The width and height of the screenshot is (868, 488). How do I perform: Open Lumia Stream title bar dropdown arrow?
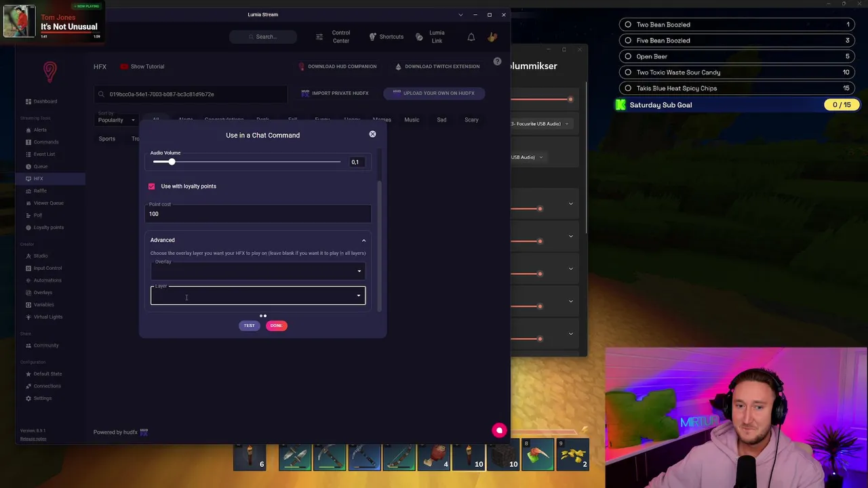point(460,14)
